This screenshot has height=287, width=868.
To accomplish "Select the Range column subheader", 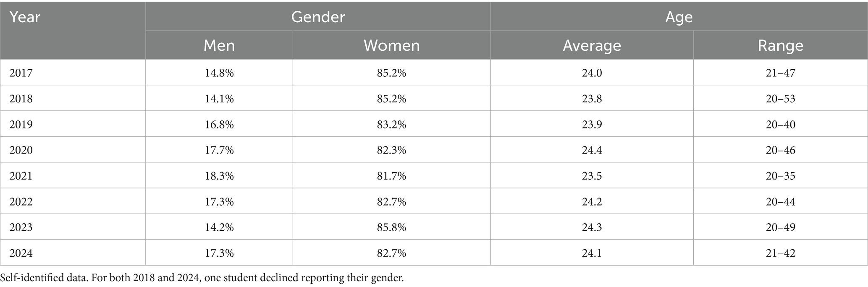I will [780, 45].
